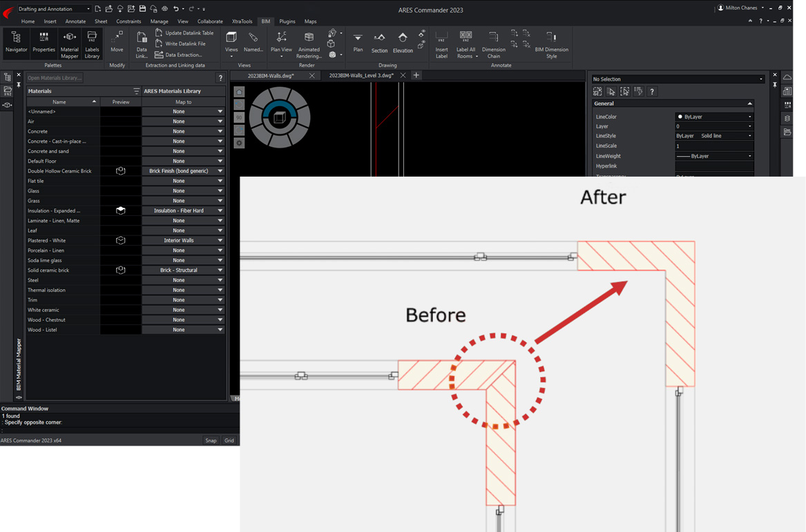The height and width of the screenshot is (532, 806).
Task: Launch Animated Rendering
Action: tap(309, 44)
